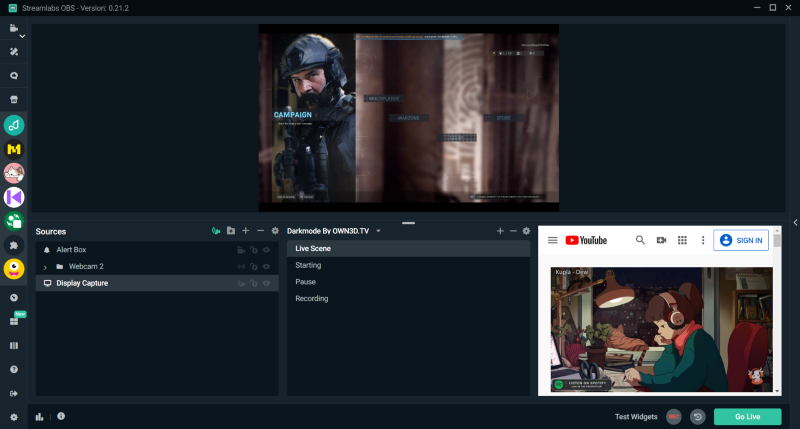Image resolution: width=800 pixels, height=429 pixels.
Task: Hide the Alert Box source eye icon
Action: pyautogui.click(x=266, y=250)
